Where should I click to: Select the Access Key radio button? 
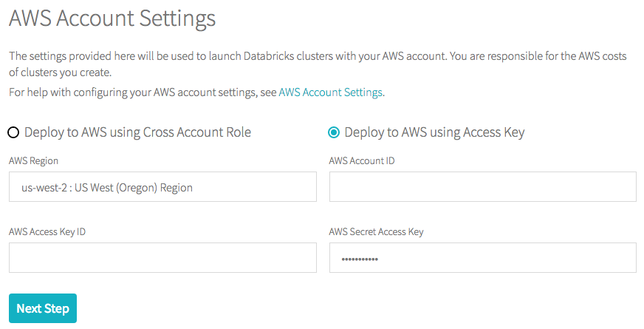coord(334,132)
